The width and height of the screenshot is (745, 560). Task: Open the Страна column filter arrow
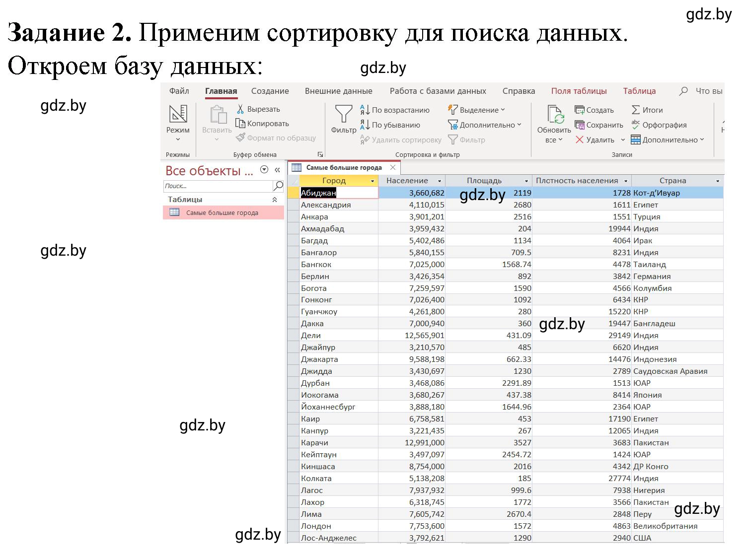[718, 181]
